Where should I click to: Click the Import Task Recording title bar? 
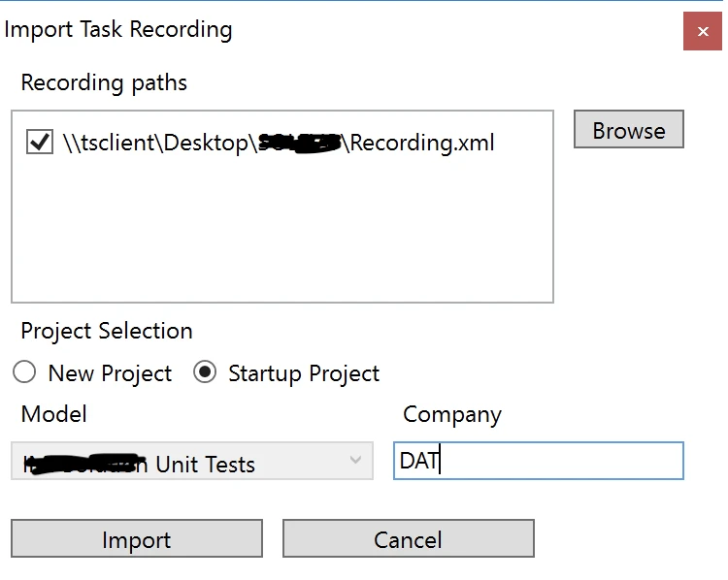(340, 29)
